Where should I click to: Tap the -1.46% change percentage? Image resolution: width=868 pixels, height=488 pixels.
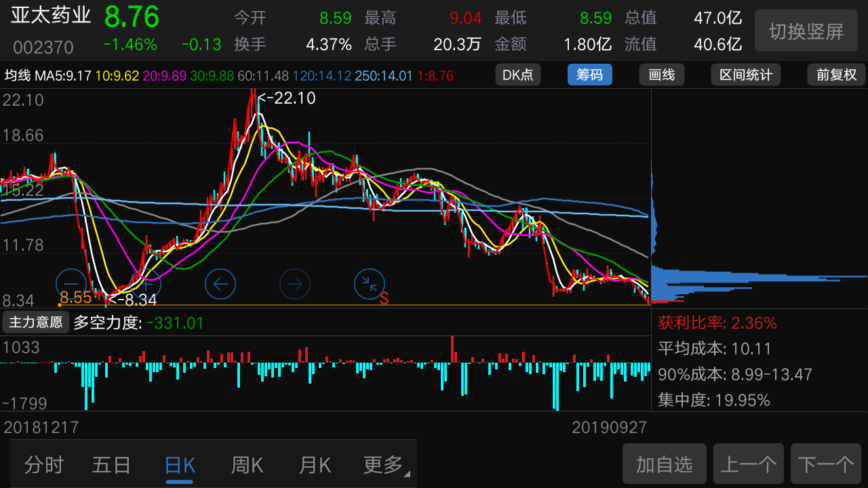130,45
